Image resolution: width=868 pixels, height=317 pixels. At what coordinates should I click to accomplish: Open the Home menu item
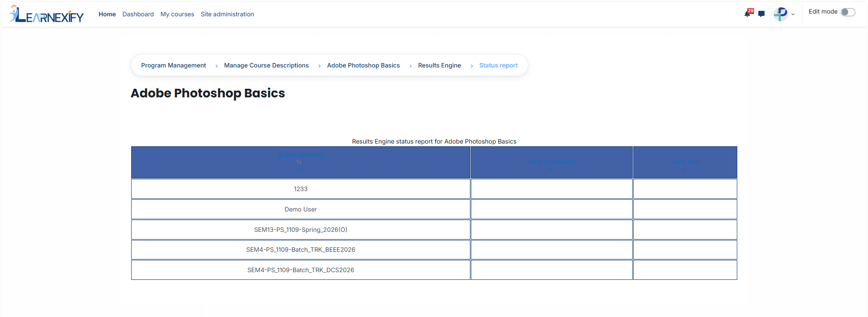click(x=107, y=14)
